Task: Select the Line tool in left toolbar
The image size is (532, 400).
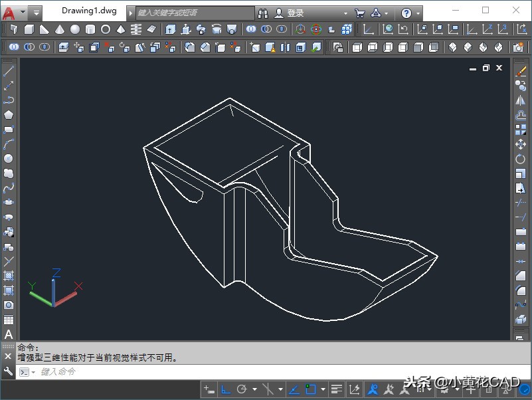Action: 9,71
